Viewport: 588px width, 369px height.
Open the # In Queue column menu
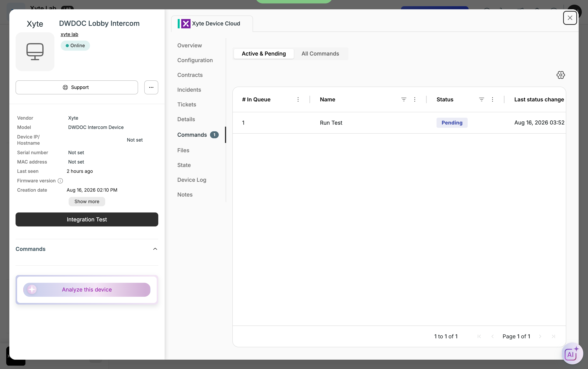point(298,99)
